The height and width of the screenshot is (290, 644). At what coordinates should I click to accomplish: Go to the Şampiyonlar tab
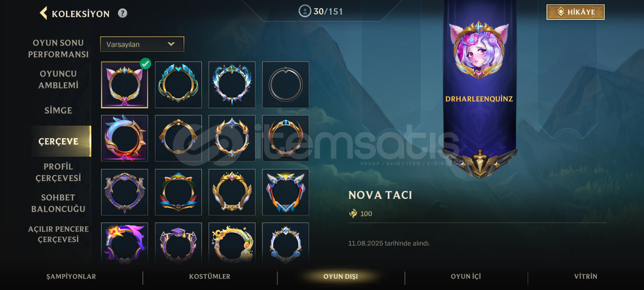pos(71,276)
